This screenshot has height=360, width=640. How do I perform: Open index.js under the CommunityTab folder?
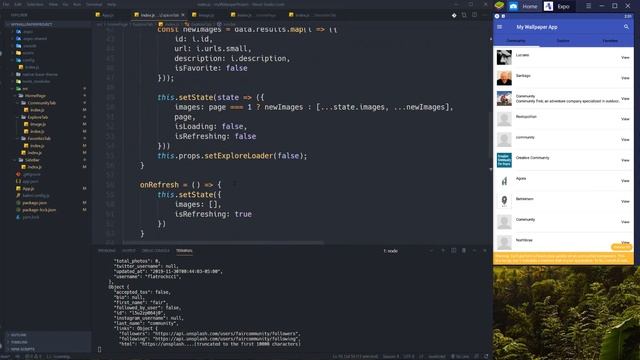click(37, 110)
